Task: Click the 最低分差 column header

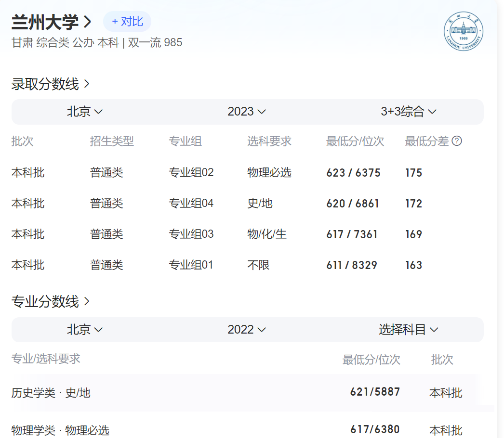Action: tap(426, 141)
